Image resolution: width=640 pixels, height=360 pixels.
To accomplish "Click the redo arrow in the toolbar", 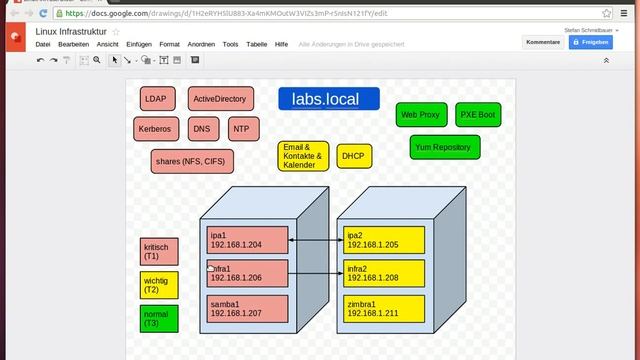I will pos(53,60).
